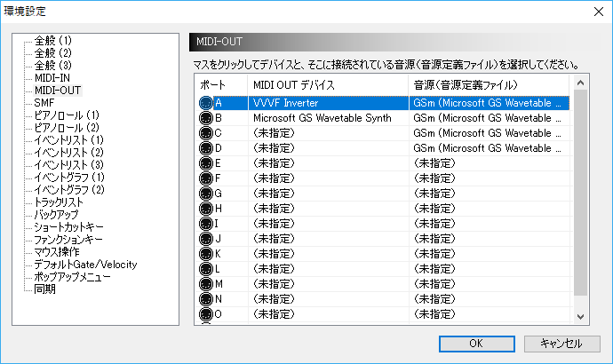Select SMF in the settings tree
The image size is (613, 364).
tap(44, 103)
